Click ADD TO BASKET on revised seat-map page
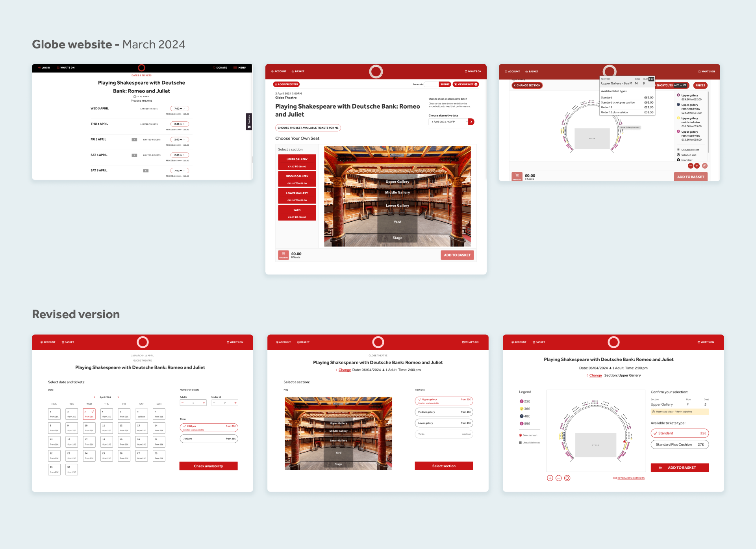 [680, 467]
